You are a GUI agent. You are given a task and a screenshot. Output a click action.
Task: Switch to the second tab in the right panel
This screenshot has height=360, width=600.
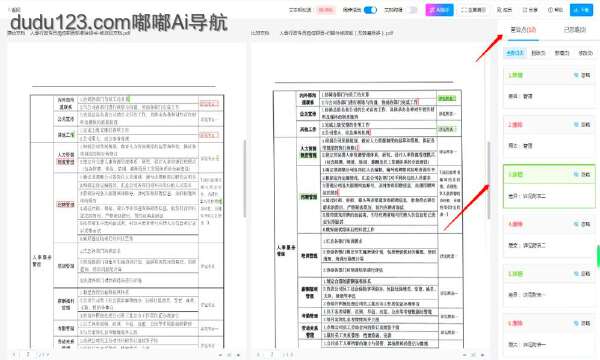coord(574,30)
